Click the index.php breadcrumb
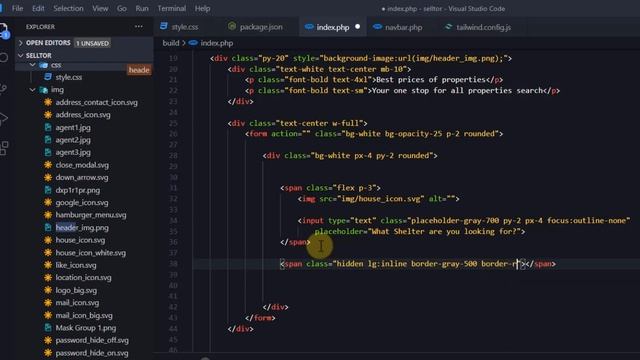 coord(217,43)
